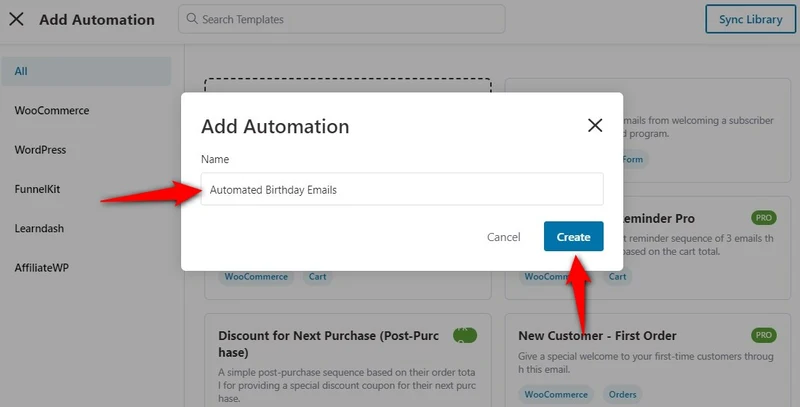Click the Search Templates field
The image size is (800, 407).
341,19
